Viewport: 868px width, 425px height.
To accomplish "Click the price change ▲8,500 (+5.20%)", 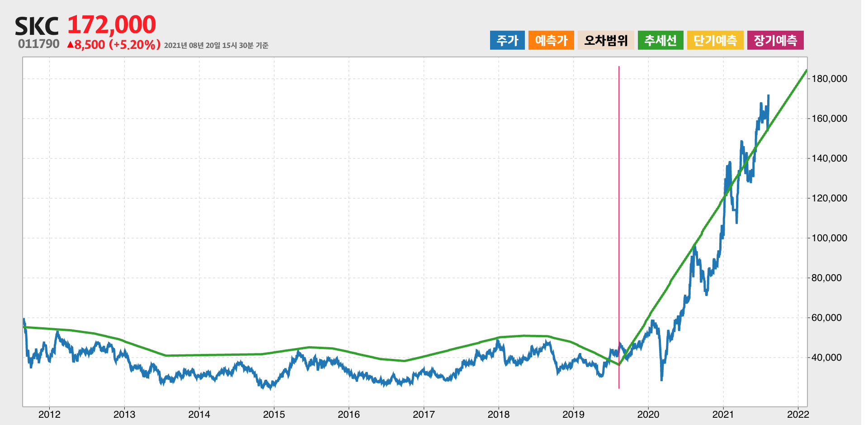I will [x=114, y=44].
